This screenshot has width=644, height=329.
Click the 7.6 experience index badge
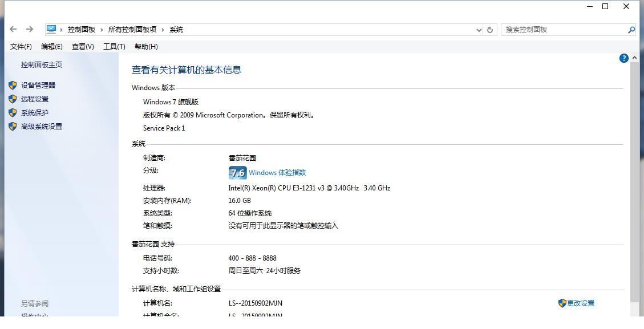[x=237, y=173]
